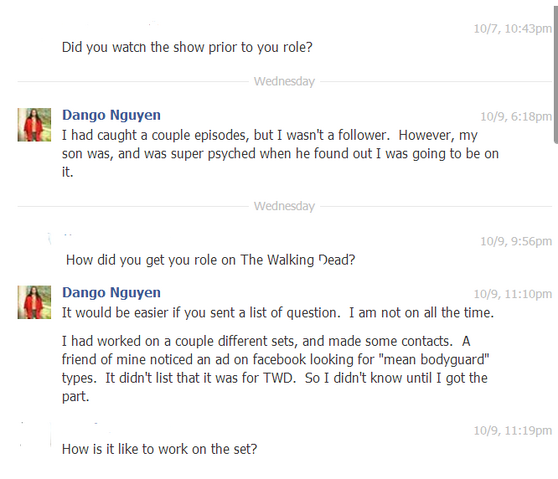Click the 10/7, 10:43pm timestamp

[x=512, y=28]
